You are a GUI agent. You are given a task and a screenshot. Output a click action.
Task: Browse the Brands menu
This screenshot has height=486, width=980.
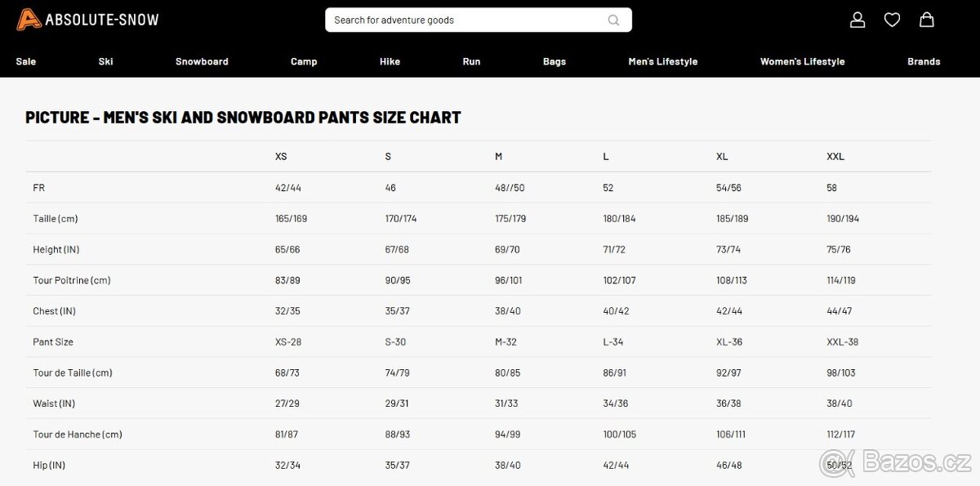(924, 61)
